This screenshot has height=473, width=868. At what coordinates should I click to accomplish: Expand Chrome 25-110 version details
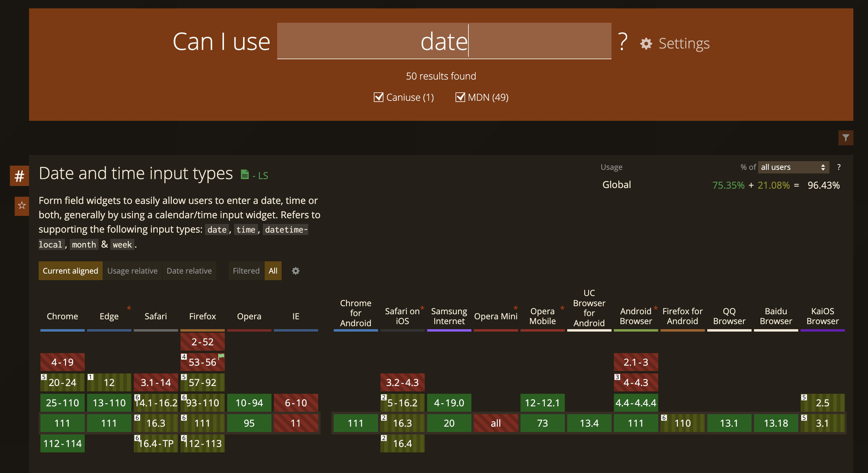pos(62,403)
